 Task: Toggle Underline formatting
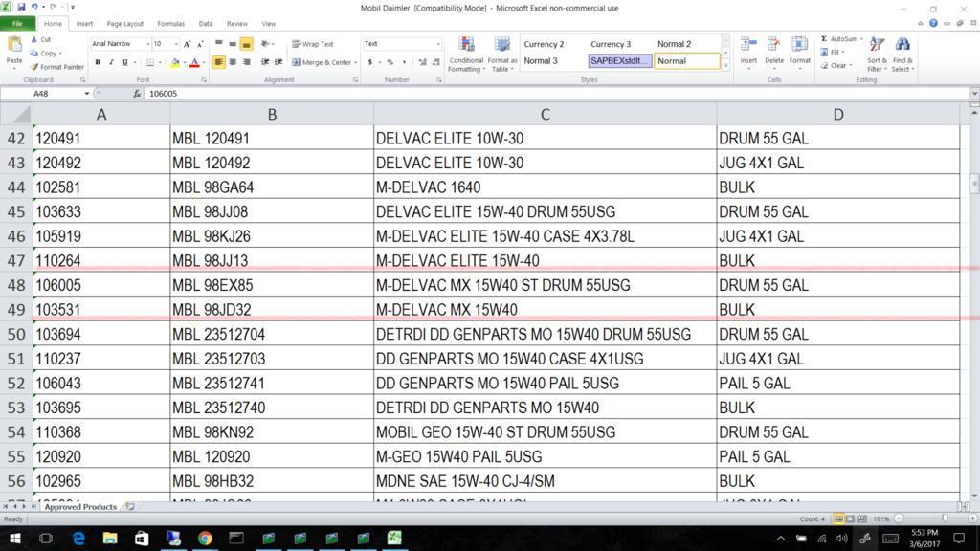click(125, 62)
